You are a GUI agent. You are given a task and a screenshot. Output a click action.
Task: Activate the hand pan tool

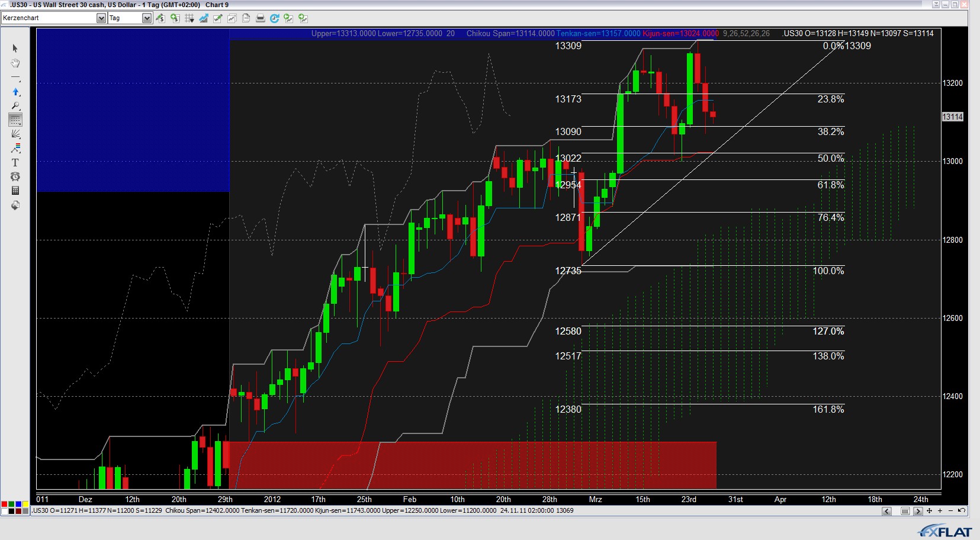click(15, 63)
